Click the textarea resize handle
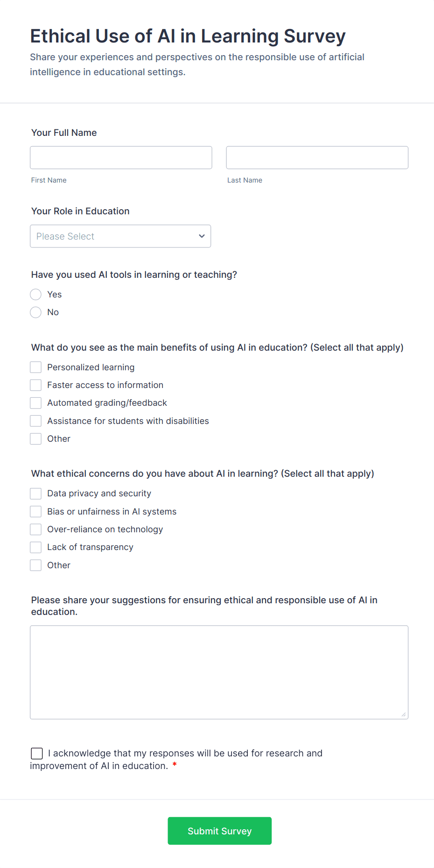Viewport: 434px width, 868px height. (404, 714)
